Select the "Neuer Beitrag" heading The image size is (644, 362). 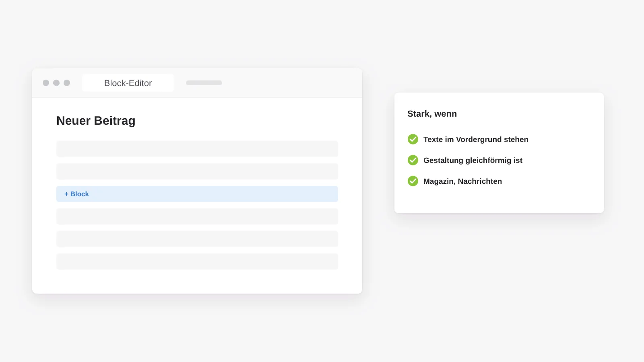(x=96, y=121)
